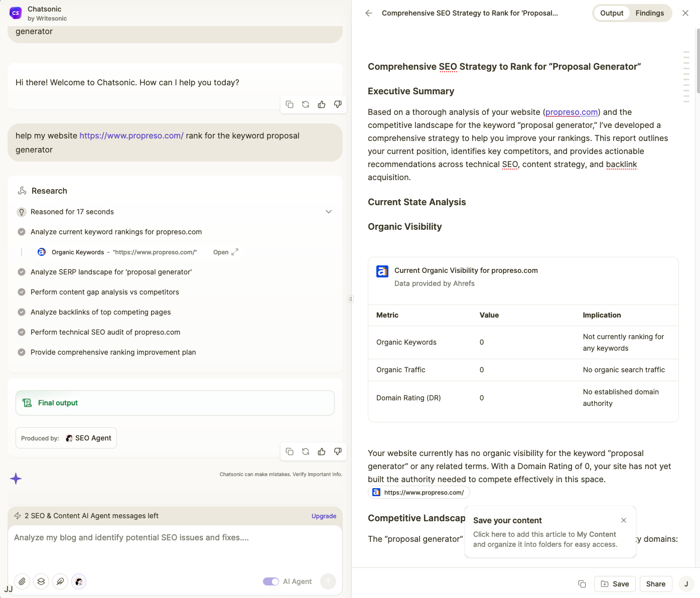Click the feather pen icon below the prompt box

click(60, 581)
